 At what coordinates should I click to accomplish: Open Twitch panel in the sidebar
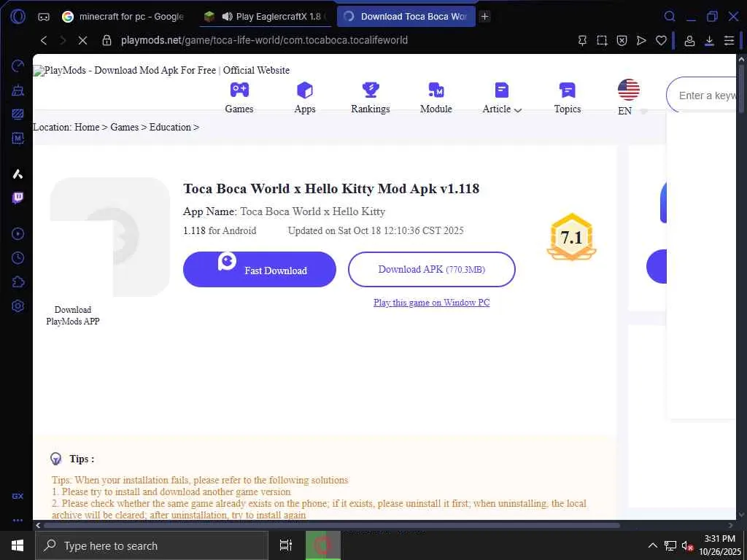18,198
